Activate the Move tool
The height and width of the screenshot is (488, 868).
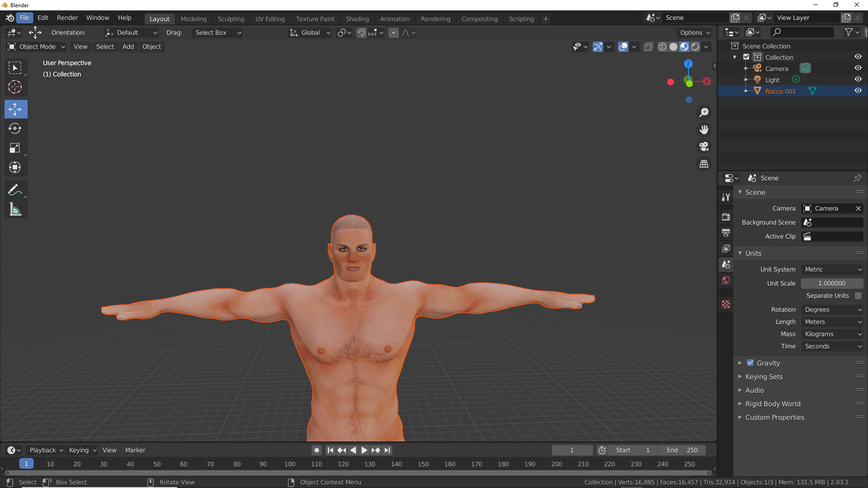[15, 109]
